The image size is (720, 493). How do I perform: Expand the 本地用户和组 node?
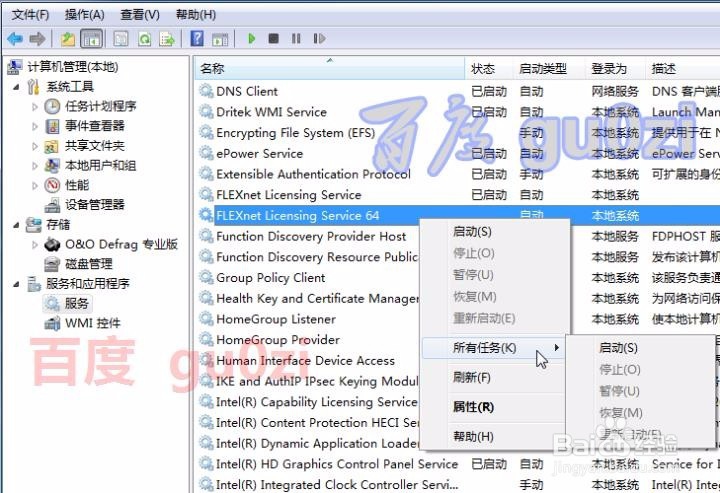pyautogui.click(x=35, y=166)
